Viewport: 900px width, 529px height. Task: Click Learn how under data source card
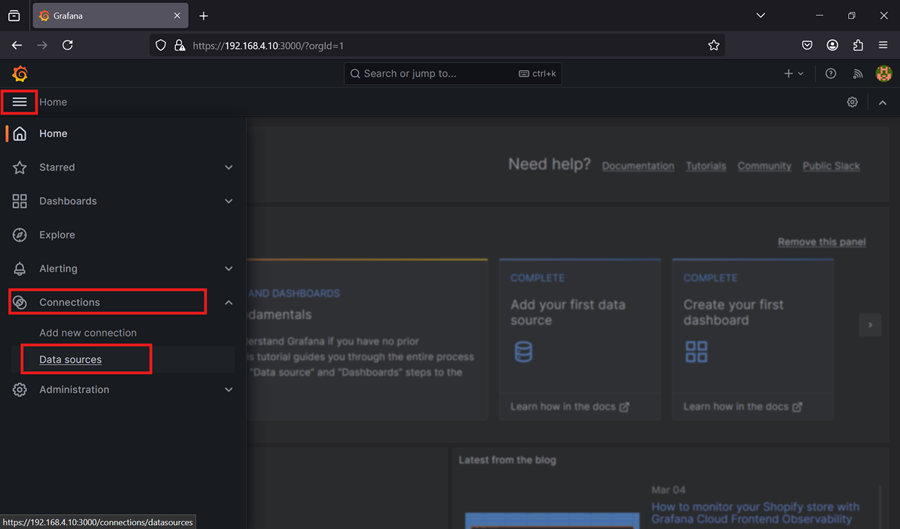point(569,407)
